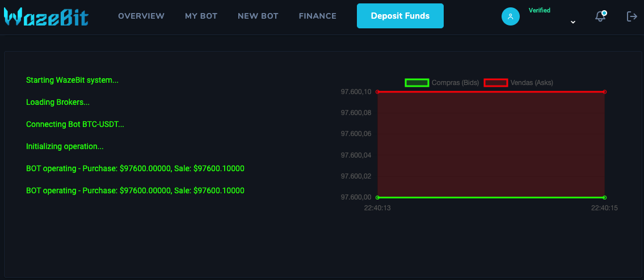The height and width of the screenshot is (280, 644).
Task: Toggle the Compras (Bids) legend swatch
Action: pos(417,83)
